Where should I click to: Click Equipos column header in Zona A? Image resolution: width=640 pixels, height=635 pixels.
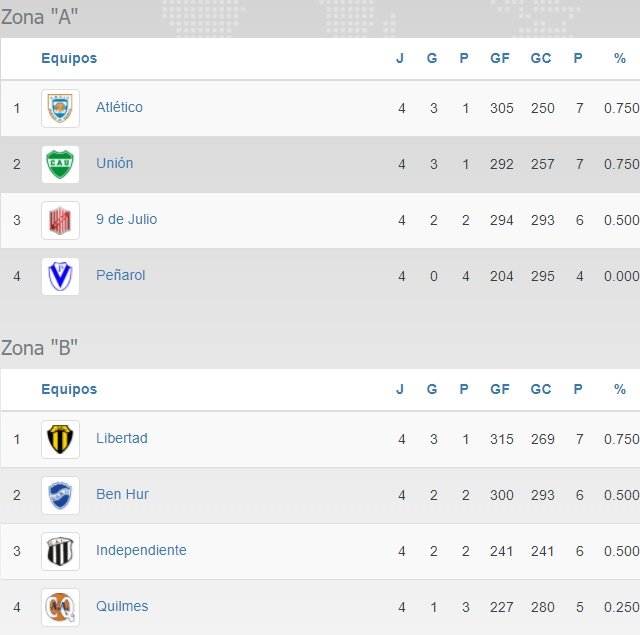click(x=69, y=58)
